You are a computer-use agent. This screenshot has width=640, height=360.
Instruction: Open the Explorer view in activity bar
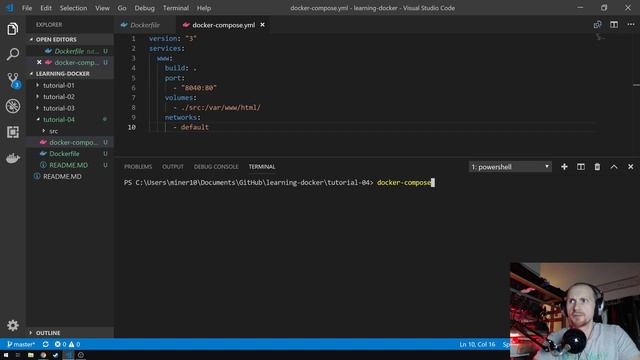click(13, 29)
